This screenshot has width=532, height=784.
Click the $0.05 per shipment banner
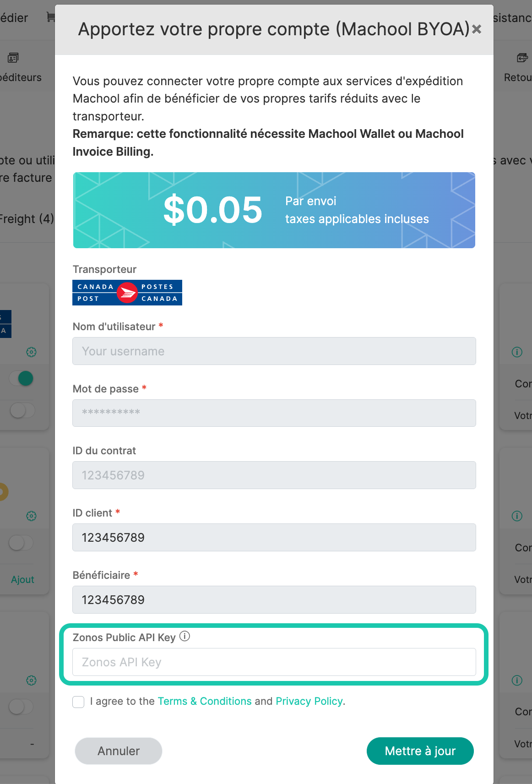click(274, 210)
